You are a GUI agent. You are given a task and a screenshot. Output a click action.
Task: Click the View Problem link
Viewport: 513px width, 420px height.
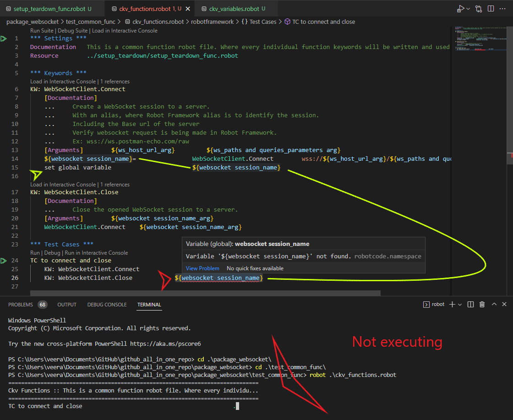(x=202, y=268)
